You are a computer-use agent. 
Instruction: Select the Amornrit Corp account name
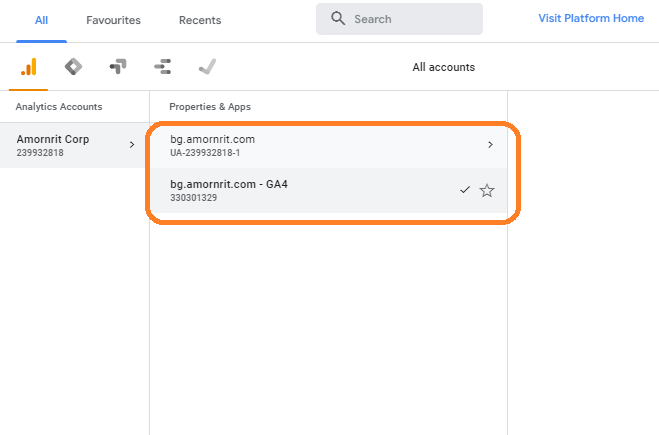point(53,139)
